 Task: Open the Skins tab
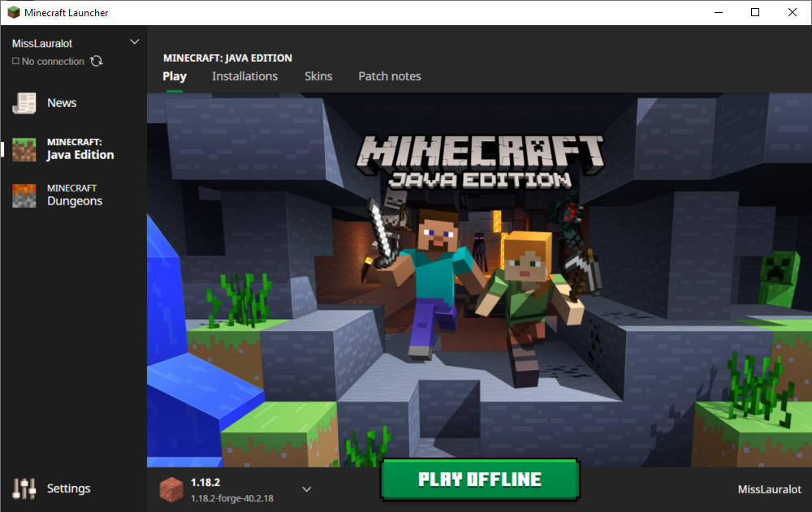point(318,76)
